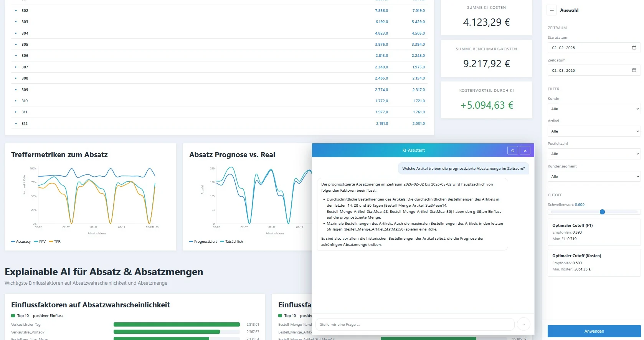The height and width of the screenshot is (340, 644).
Task: Open the Kundensegment dropdown
Action: point(594,176)
